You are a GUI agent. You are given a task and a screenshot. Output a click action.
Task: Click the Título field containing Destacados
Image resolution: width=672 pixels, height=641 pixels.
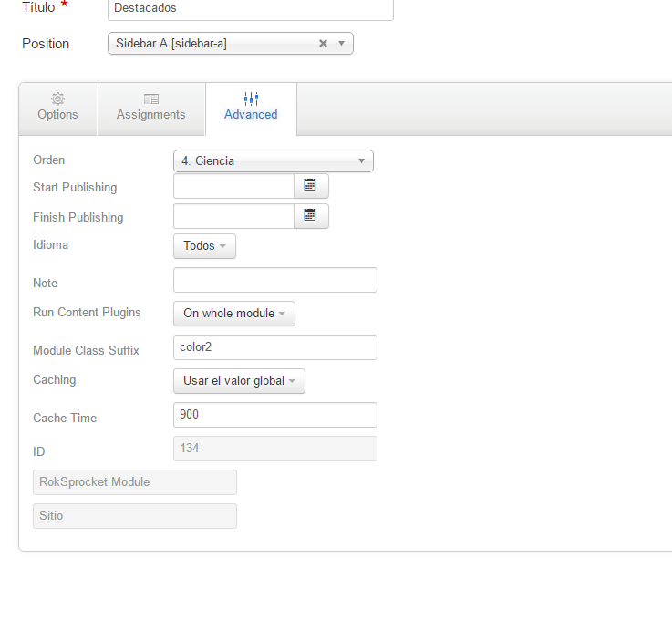click(x=251, y=8)
